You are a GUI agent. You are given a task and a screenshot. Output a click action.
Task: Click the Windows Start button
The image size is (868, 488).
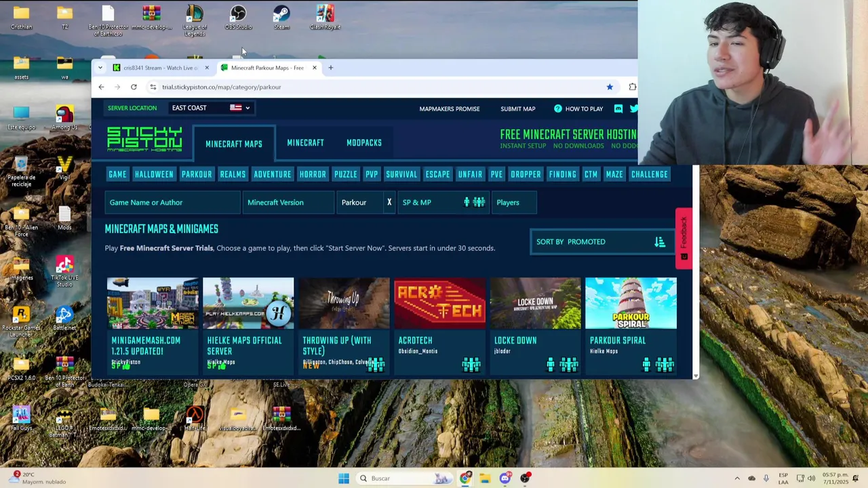[344, 479]
